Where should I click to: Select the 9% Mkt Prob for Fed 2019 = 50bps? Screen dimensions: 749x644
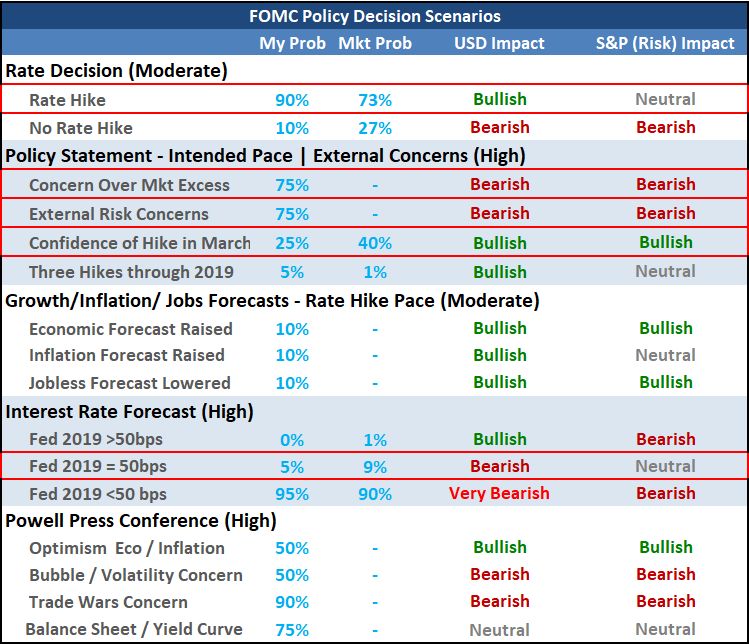tap(375, 466)
